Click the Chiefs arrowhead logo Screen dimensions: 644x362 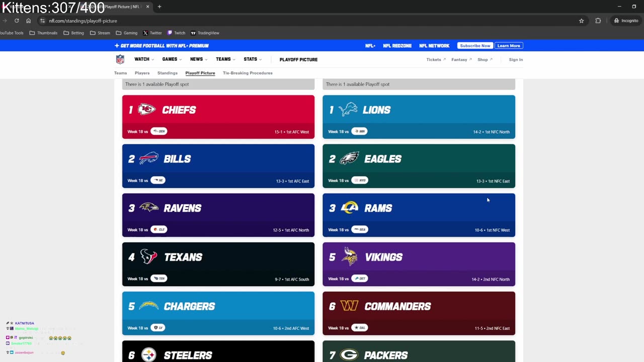pos(147,110)
